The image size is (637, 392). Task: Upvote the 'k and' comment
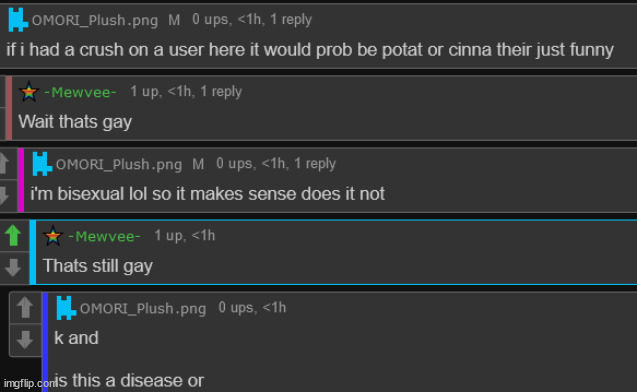pyautogui.click(x=25, y=308)
